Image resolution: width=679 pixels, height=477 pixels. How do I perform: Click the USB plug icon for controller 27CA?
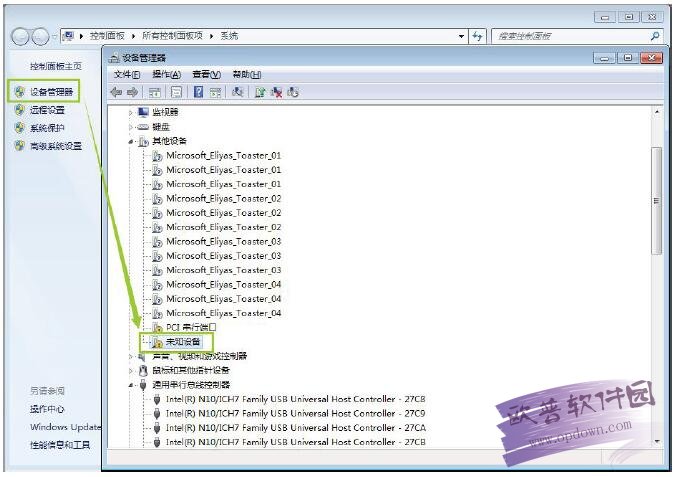[x=157, y=428]
